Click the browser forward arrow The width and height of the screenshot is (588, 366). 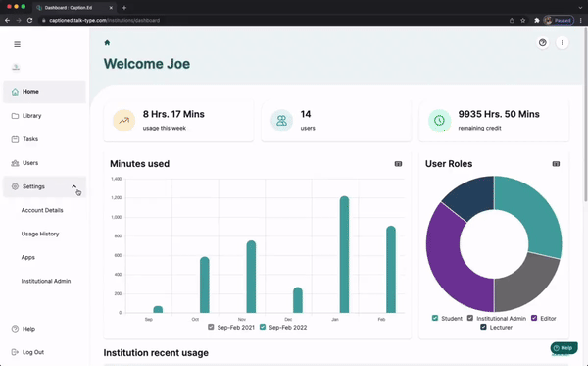[19, 21]
